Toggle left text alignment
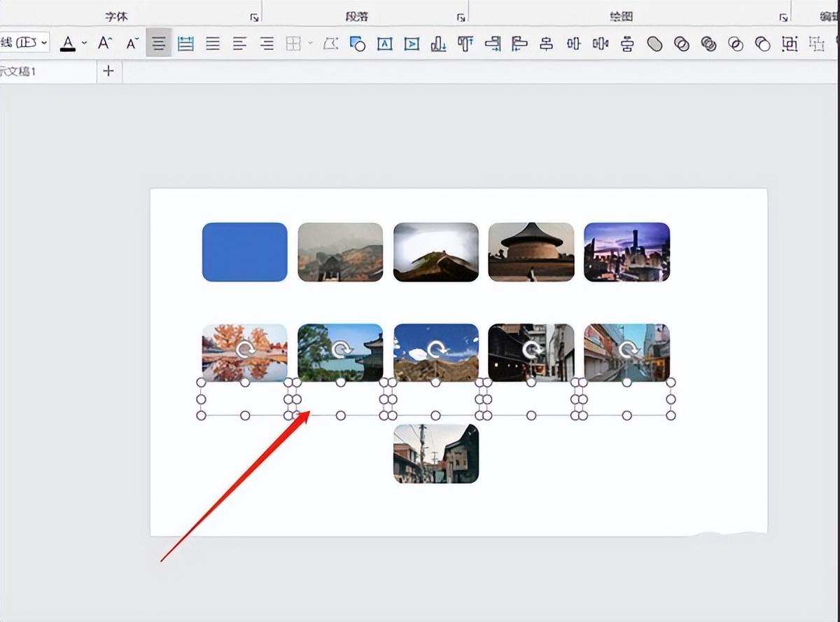 click(x=239, y=44)
